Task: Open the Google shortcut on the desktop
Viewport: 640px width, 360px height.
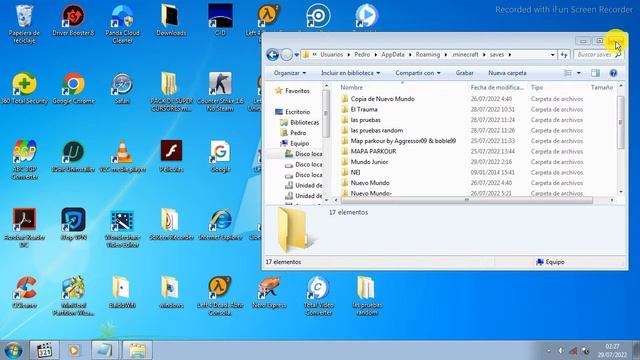Action: pos(220,156)
